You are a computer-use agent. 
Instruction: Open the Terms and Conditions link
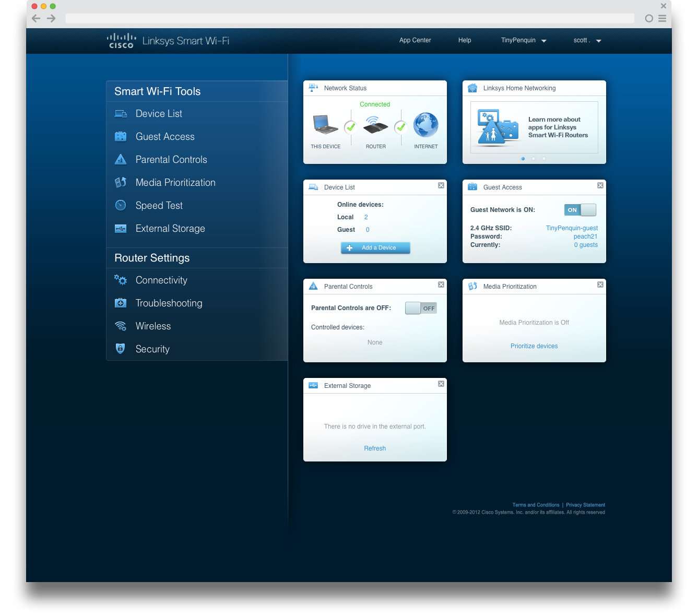coord(536,505)
